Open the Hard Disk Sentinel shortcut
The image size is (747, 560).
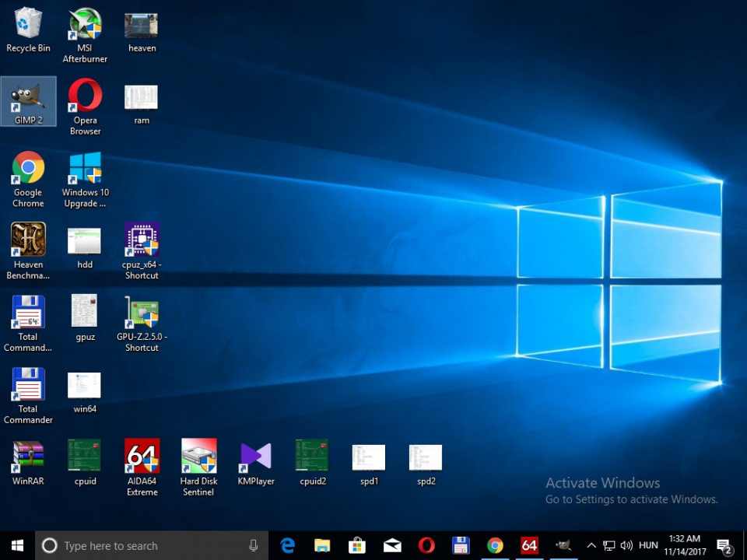pos(198,467)
